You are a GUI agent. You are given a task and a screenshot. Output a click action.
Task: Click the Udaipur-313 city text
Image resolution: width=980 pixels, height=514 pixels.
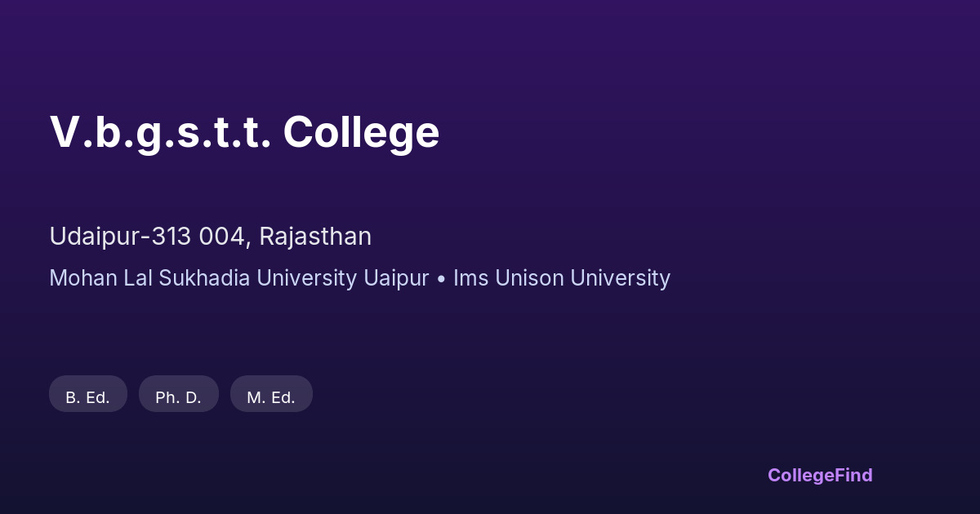point(120,237)
